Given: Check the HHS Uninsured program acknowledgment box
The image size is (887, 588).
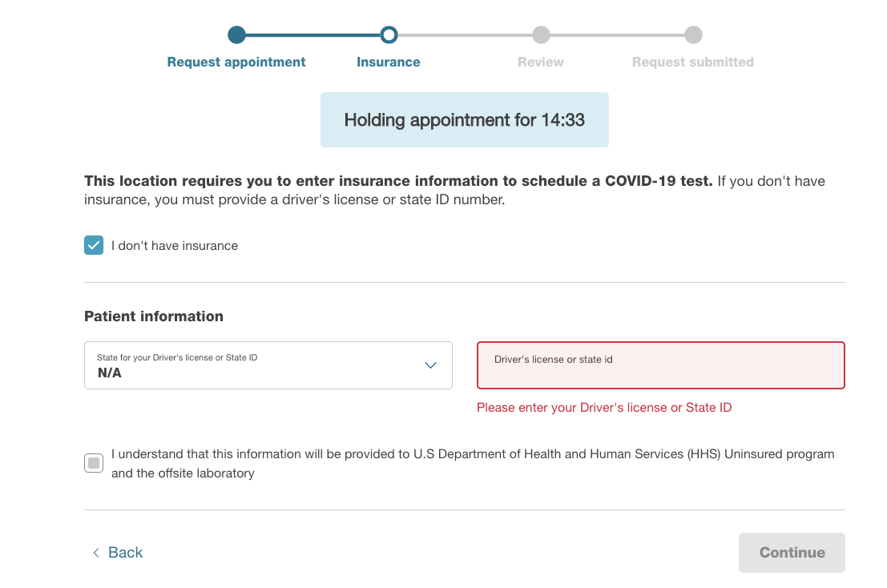Looking at the screenshot, I should [x=94, y=463].
